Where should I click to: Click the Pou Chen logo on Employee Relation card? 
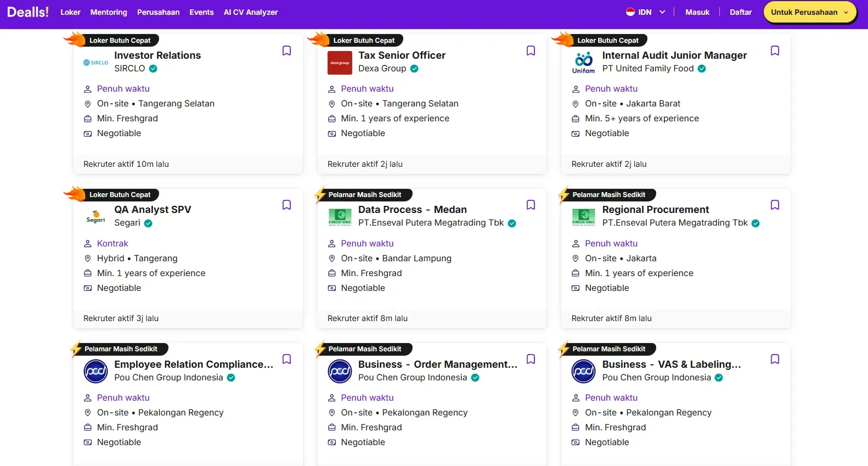[x=95, y=372]
